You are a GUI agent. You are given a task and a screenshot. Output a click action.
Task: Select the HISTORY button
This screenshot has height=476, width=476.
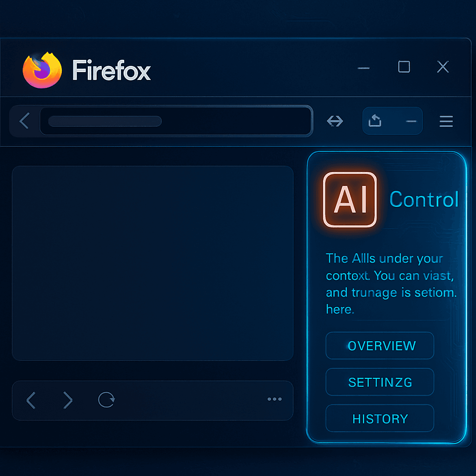click(x=380, y=418)
